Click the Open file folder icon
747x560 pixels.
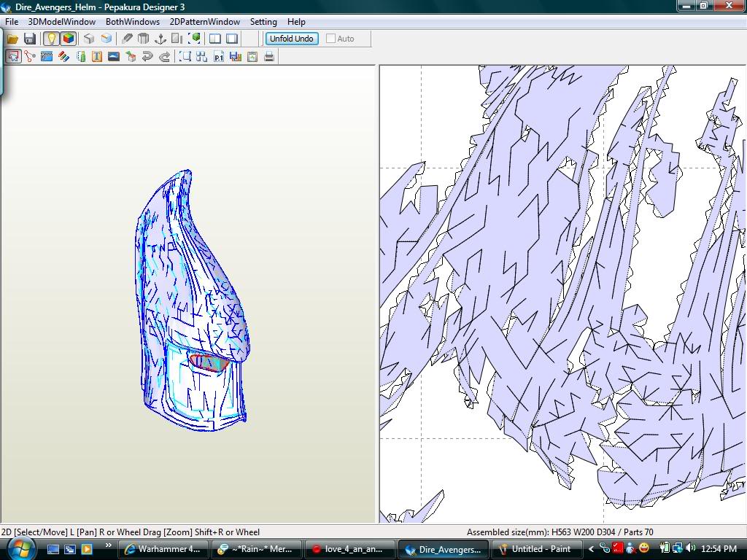coord(13,39)
